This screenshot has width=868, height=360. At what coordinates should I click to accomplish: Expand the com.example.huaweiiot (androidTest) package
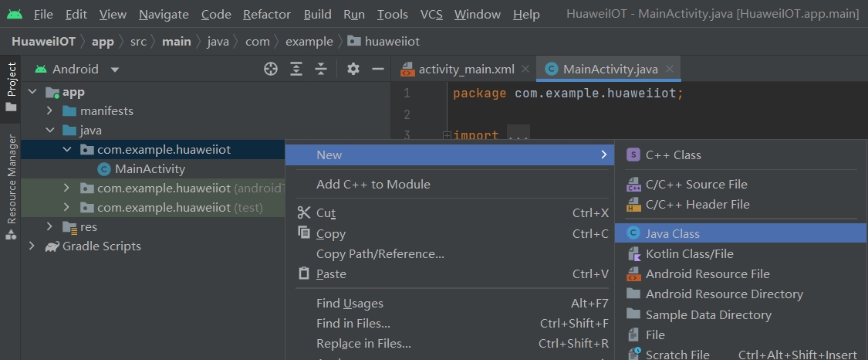66,188
